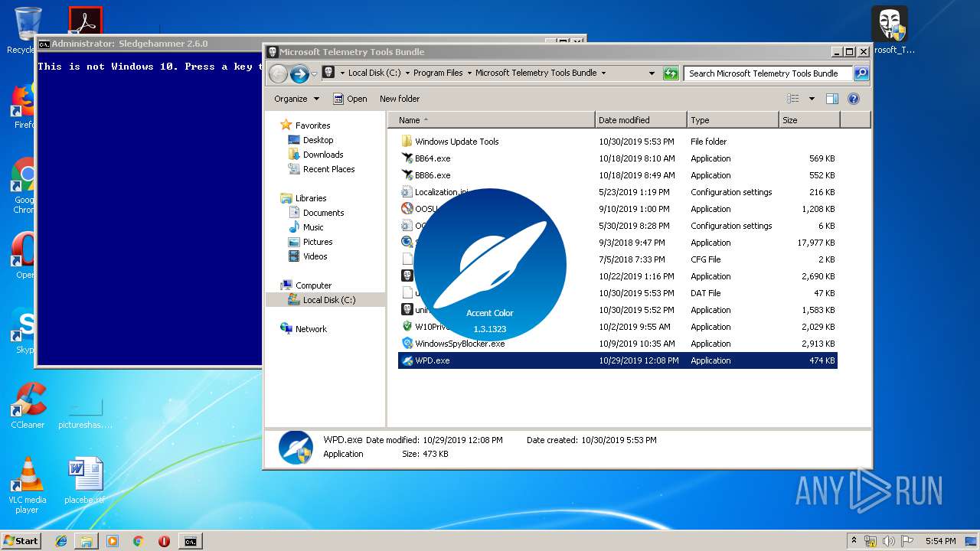Click the Action Center flag tray icon
The image size is (980, 551).
(x=907, y=541)
